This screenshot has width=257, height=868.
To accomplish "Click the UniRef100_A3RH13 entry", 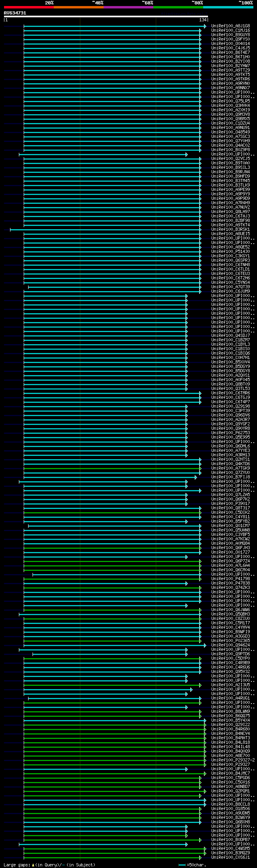I will (230, 455).
